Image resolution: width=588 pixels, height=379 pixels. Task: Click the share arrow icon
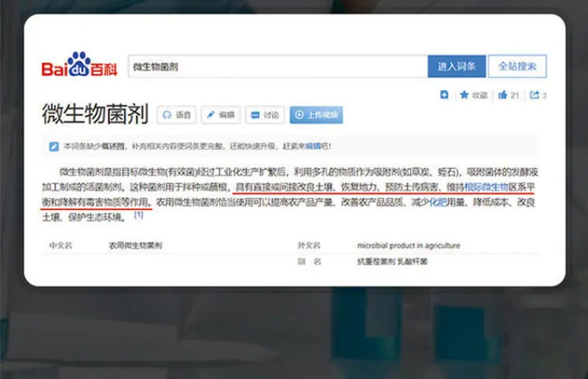pos(534,95)
